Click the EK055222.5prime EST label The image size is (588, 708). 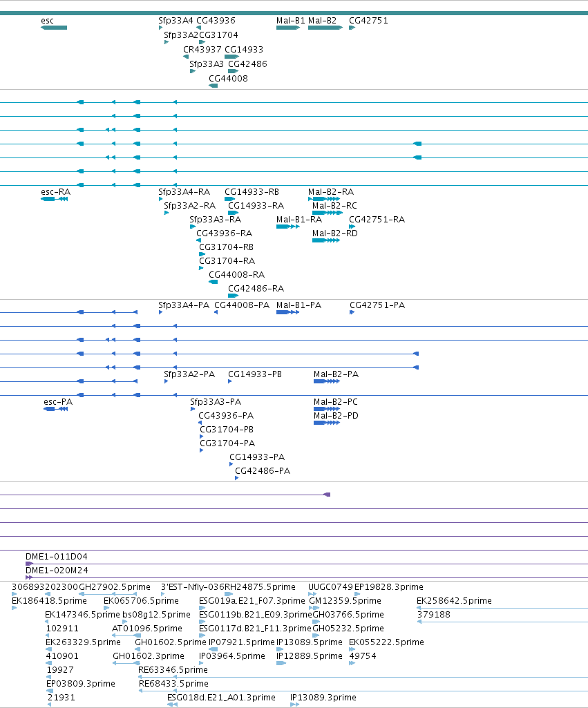(x=386, y=642)
